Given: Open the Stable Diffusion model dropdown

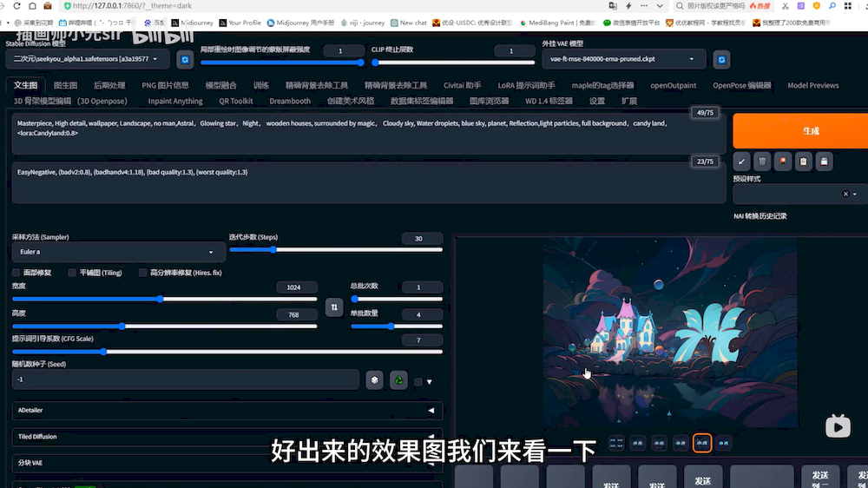Looking at the screenshot, I should (x=88, y=59).
